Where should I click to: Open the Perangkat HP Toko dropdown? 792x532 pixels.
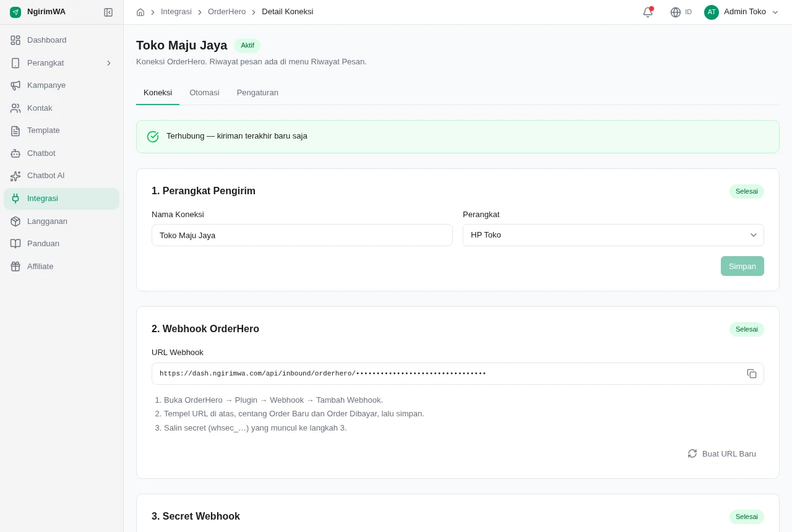point(613,235)
